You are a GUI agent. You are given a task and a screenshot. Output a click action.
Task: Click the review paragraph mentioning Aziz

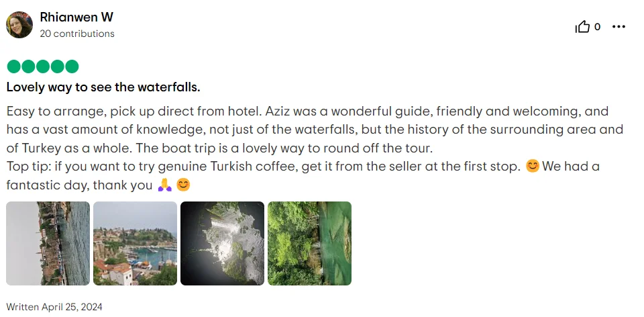314,129
